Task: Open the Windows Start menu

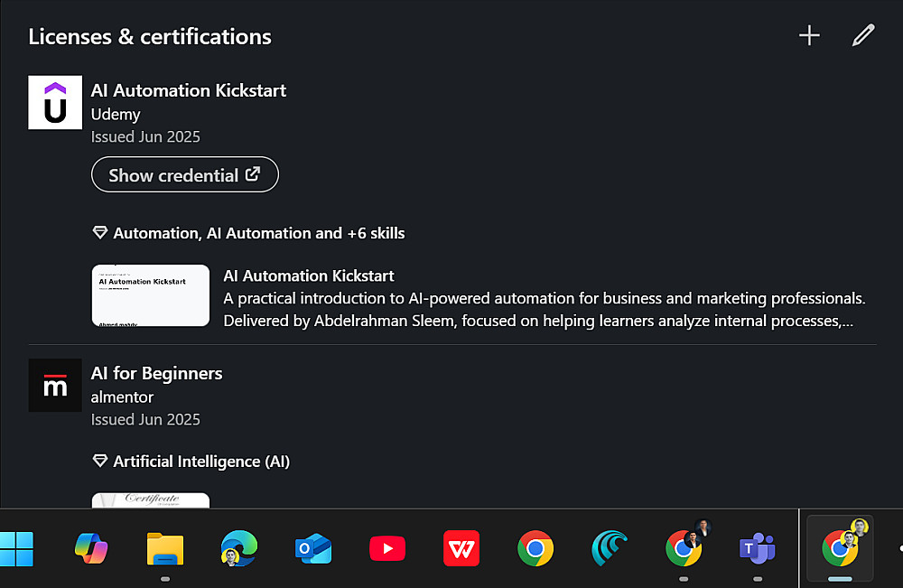Action: pyautogui.click(x=17, y=547)
